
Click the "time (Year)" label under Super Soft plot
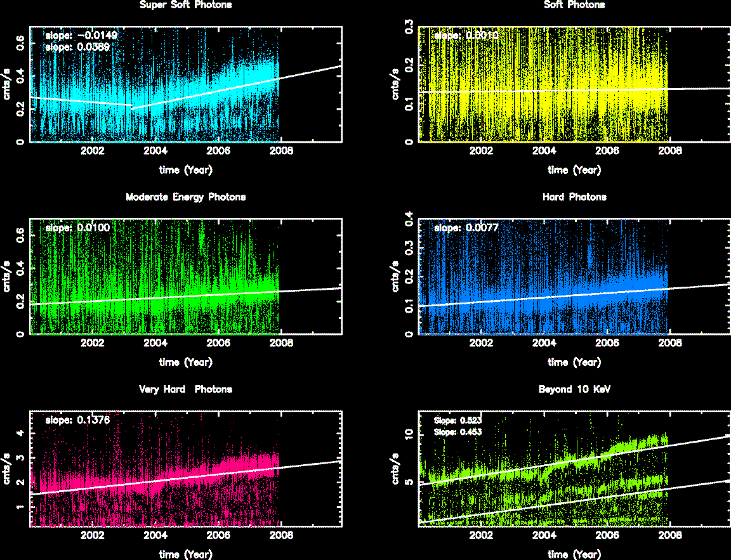tap(185, 170)
